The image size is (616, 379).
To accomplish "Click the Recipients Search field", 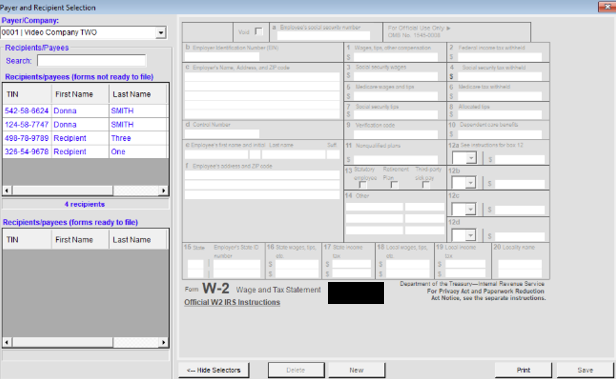I will click(92, 60).
